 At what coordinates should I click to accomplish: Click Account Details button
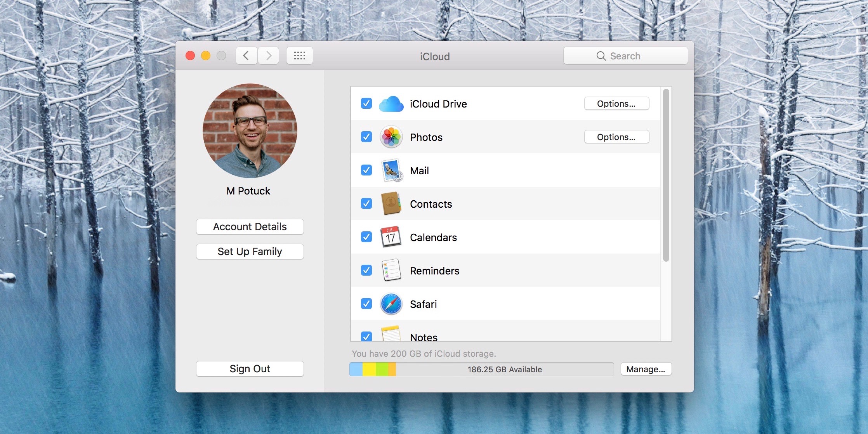(x=250, y=226)
